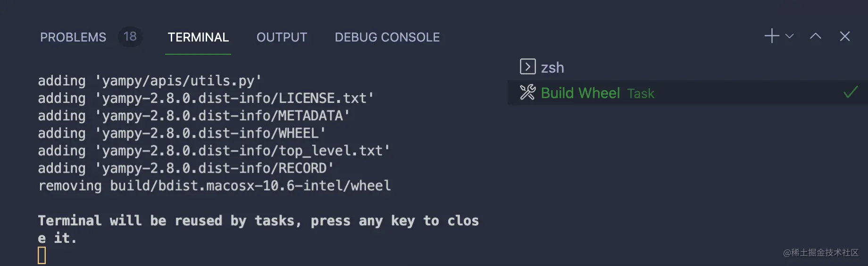Screen dimensions: 868x266
Task: Switch to the PROBLEMS tab
Action: pos(73,37)
